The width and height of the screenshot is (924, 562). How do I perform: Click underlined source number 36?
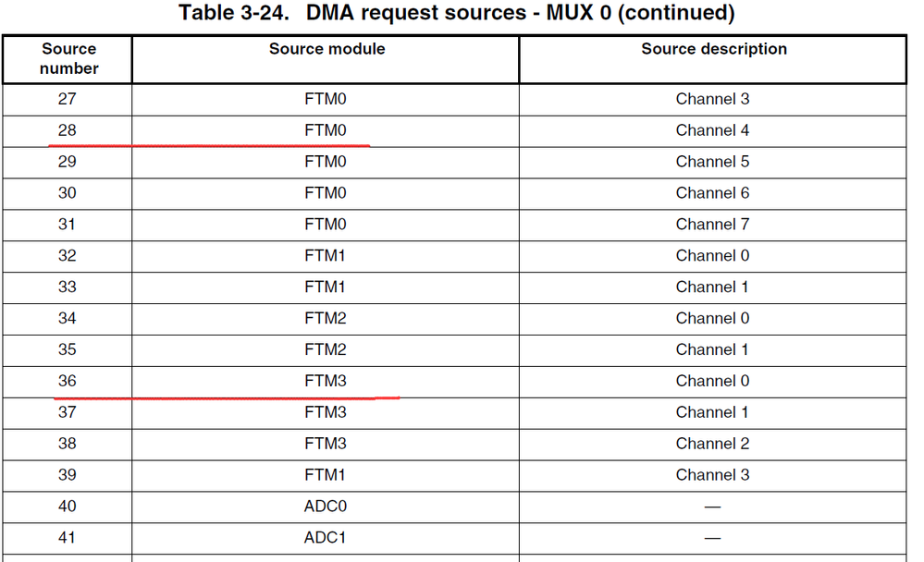tap(67, 381)
